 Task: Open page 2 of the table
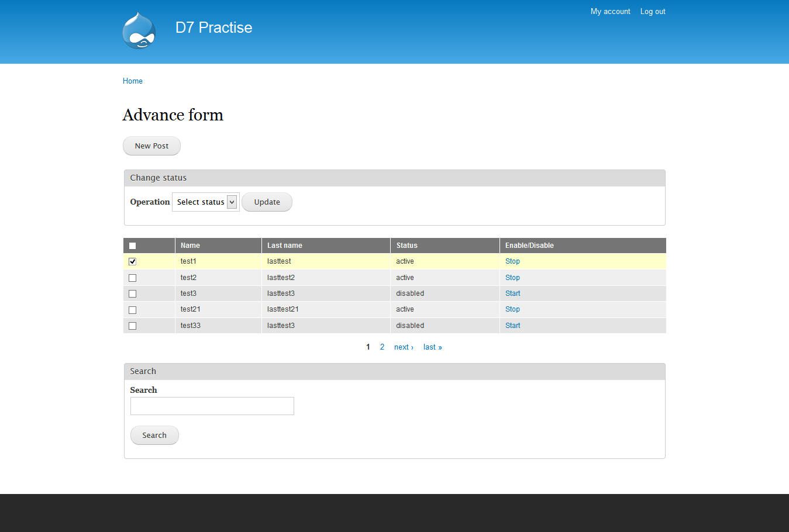tap(382, 347)
